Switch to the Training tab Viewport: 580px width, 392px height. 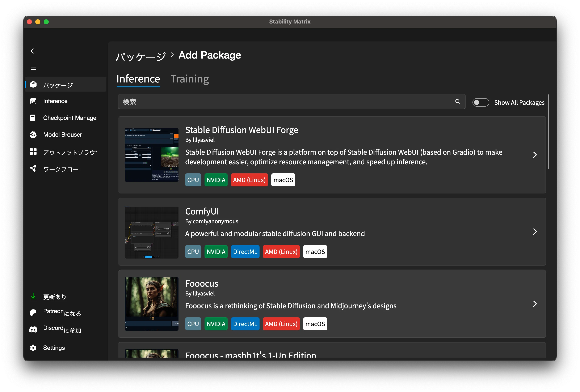tap(190, 79)
